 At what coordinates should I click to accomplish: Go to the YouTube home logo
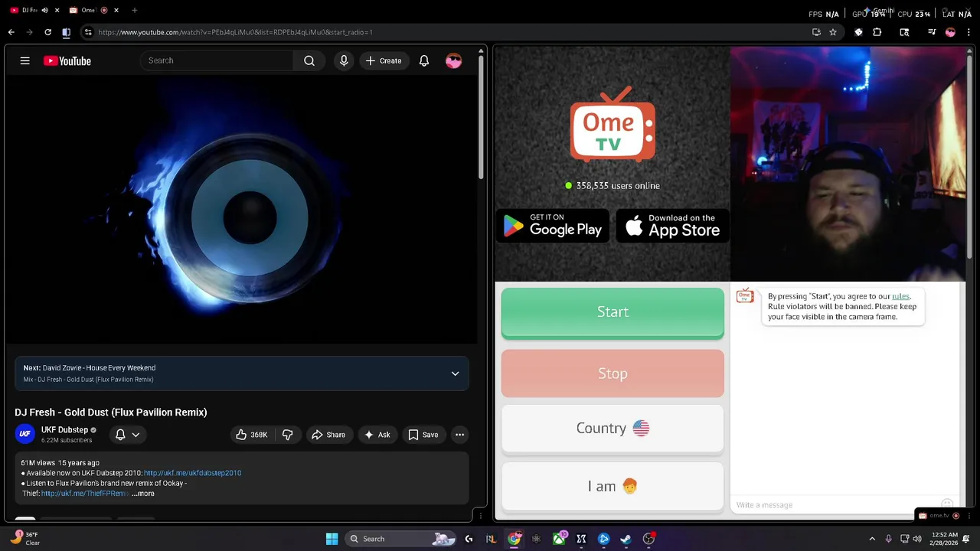pos(67,60)
